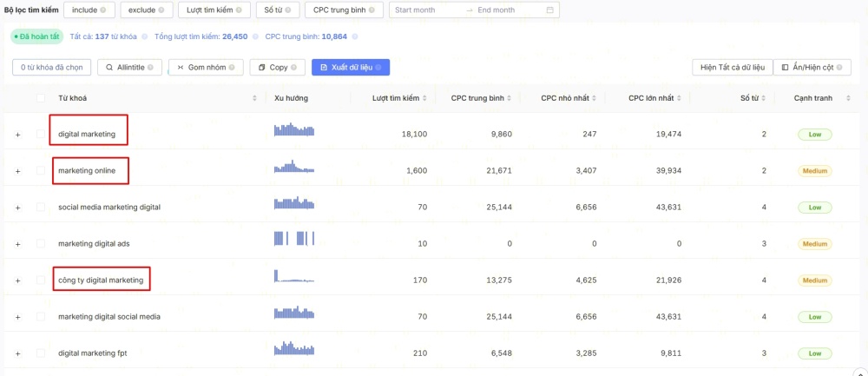Expand the digital marketing fpt row

[17, 353]
